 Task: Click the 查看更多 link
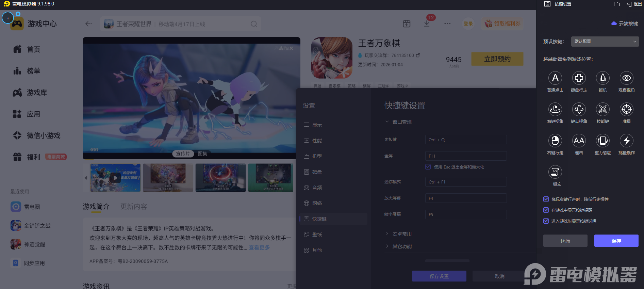(x=259, y=247)
